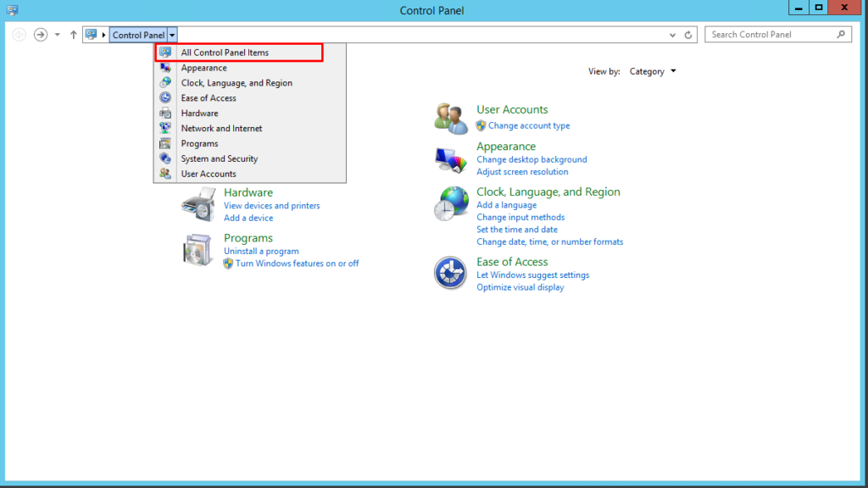Viewport: 868px width, 488px height.
Task: Click Let Windows suggest settings link
Action: pos(532,275)
